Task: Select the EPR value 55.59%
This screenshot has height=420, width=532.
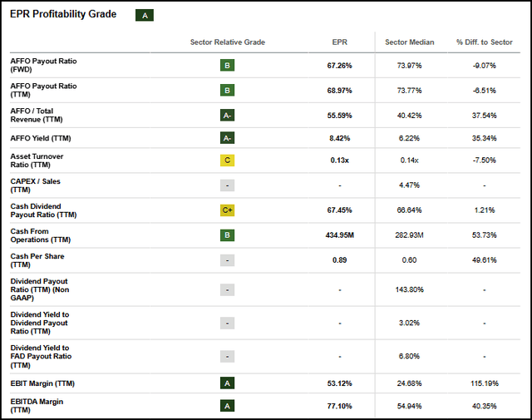Action: (x=340, y=116)
